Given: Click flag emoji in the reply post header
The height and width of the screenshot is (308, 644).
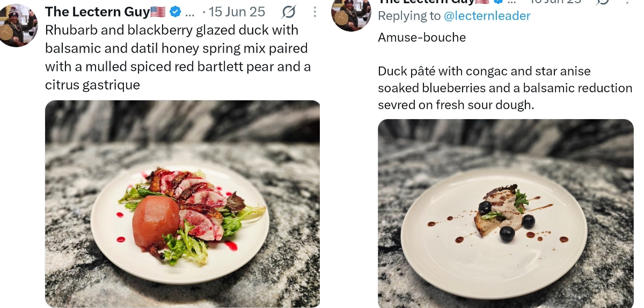Looking at the screenshot, I should pyautogui.click(x=482, y=2).
